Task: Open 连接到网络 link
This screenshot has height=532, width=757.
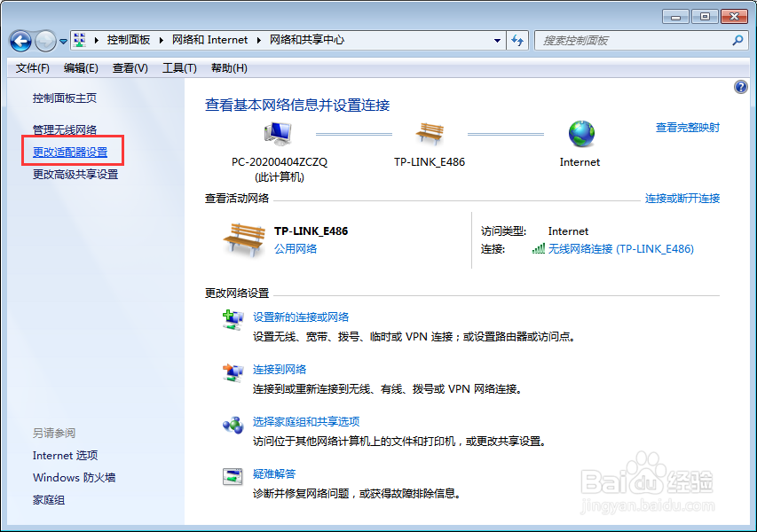Action: coord(280,370)
